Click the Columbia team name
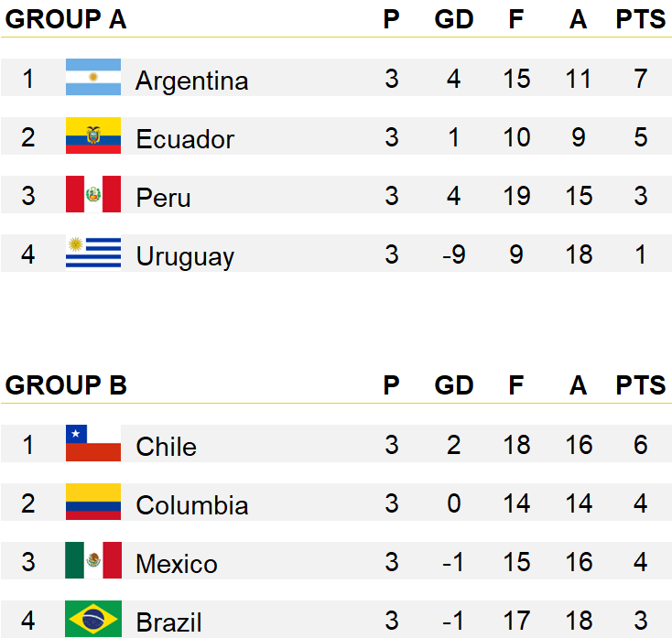Screen dimensions: 672x638 [192, 504]
